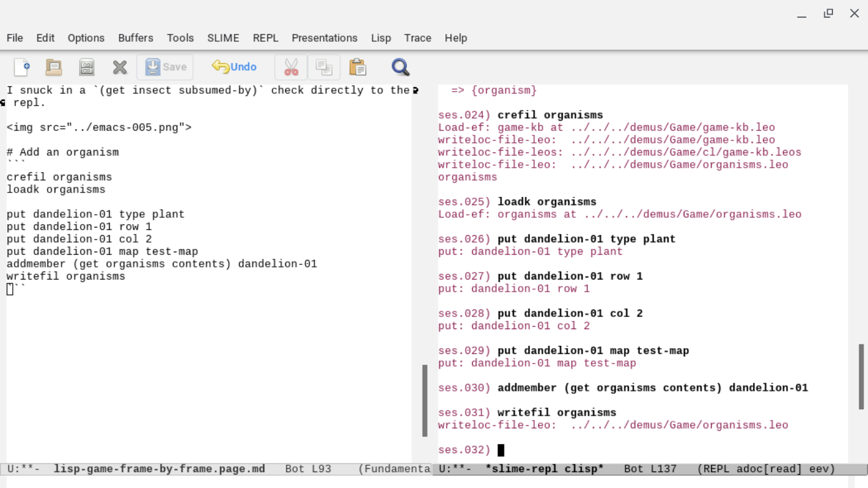Viewport: 868px width, 488px height.
Task: Click the Copy icon in toolbar
Action: pos(324,67)
